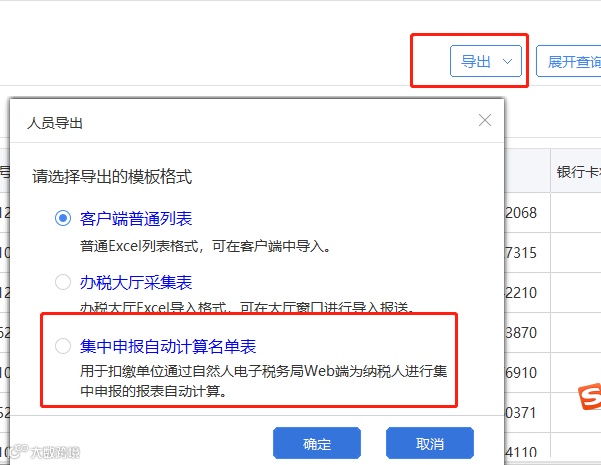This screenshot has width=601, height=465.
Task: Click the 集中申报自动计算名单表 label text
Action: [x=168, y=346]
